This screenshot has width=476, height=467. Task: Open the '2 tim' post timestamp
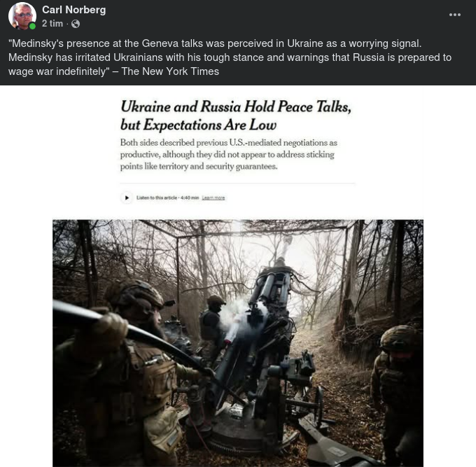click(x=52, y=23)
